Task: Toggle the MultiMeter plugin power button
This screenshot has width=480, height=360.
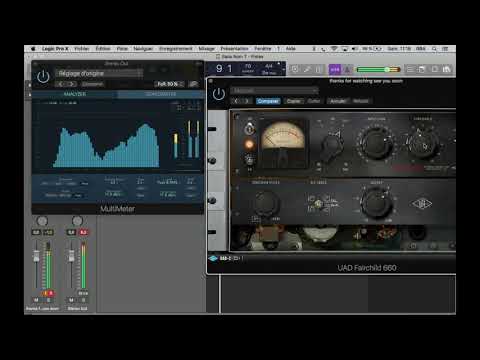Action: pos(43,77)
